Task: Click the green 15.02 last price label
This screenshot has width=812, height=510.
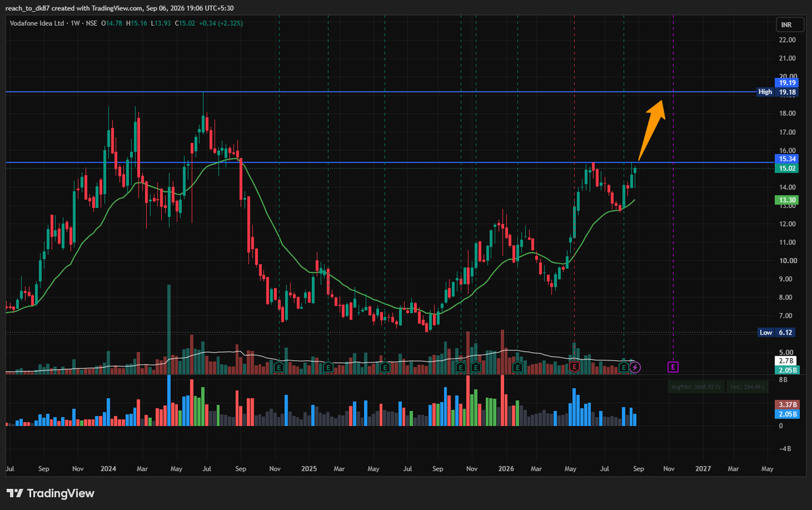Action: (x=786, y=168)
